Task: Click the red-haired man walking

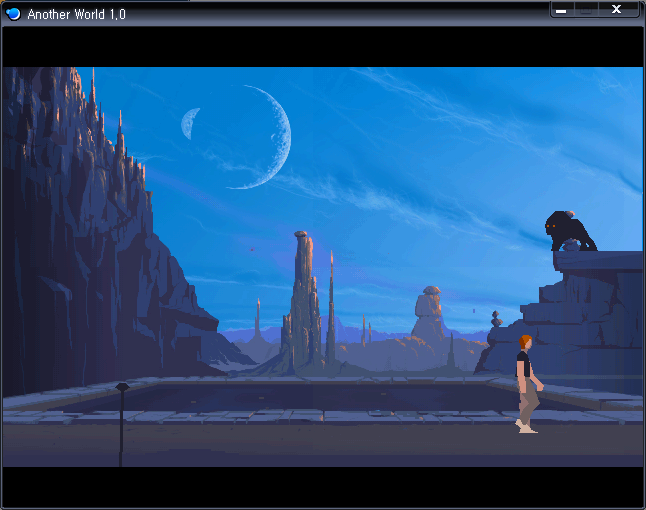Action: (529, 384)
